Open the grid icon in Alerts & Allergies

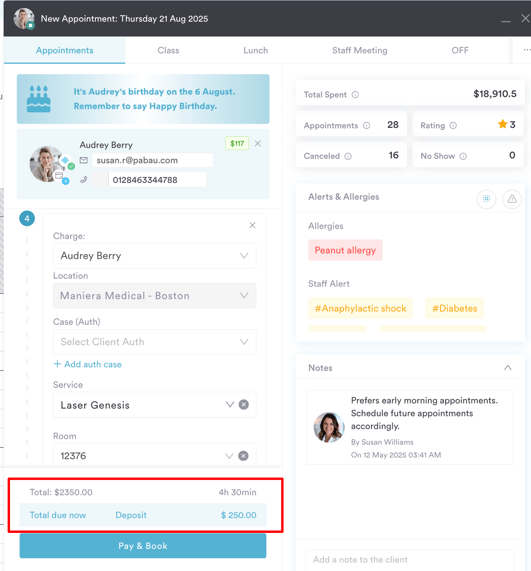coord(486,199)
